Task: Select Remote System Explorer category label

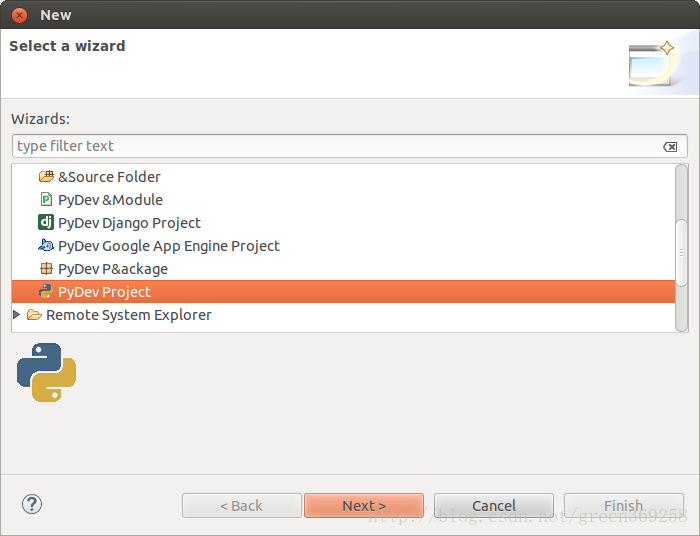Action: pos(129,315)
